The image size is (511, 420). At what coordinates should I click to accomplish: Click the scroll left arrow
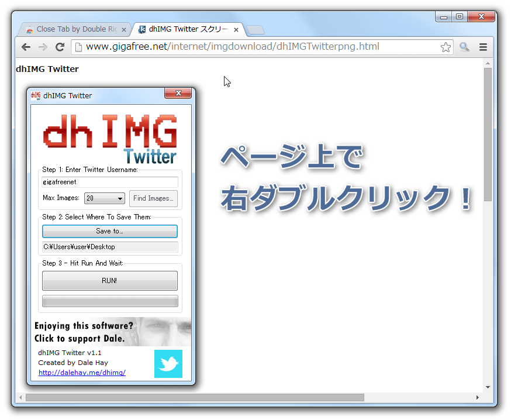click(21, 398)
